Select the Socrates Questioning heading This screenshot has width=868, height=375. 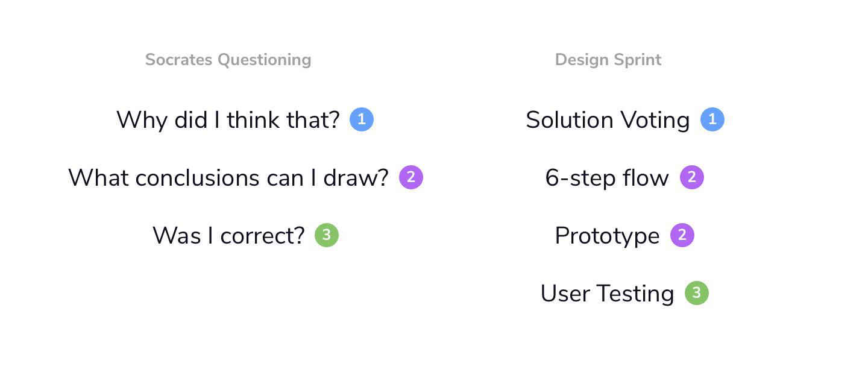228,60
